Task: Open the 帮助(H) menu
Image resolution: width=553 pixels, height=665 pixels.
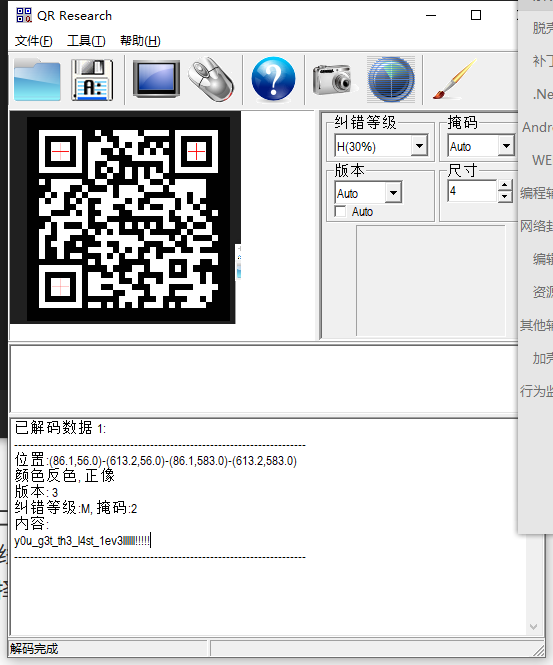Action: tap(140, 41)
